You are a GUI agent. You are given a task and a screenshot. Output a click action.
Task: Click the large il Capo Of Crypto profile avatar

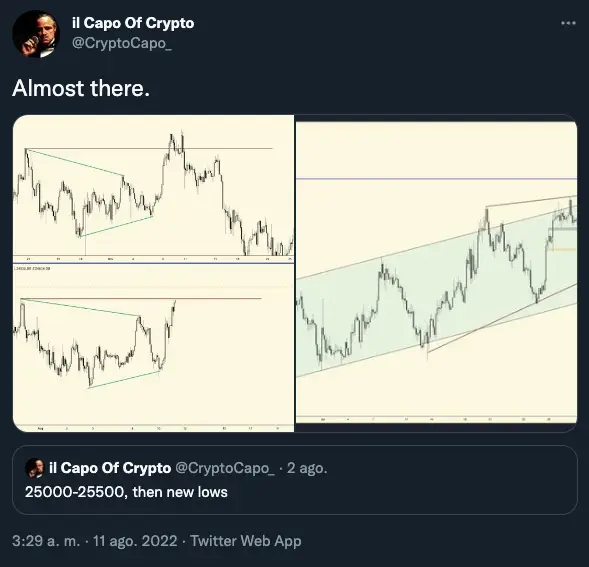tap(36, 34)
